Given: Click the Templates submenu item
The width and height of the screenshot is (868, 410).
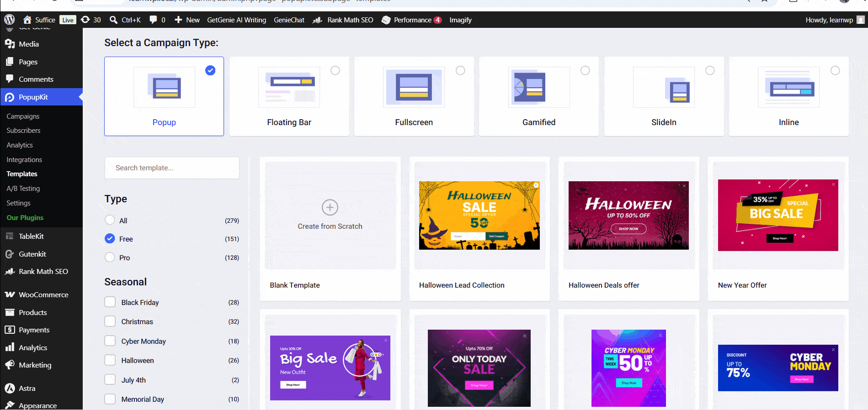Looking at the screenshot, I should (22, 173).
